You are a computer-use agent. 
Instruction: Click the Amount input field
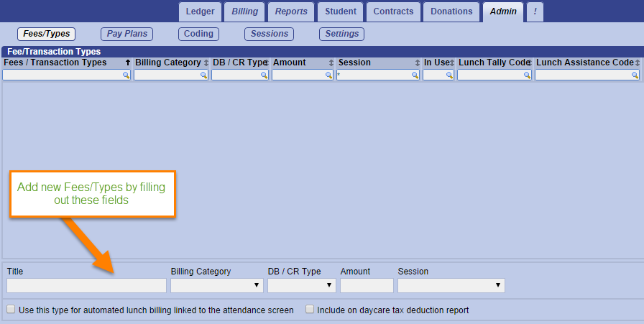tap(367, 285)
